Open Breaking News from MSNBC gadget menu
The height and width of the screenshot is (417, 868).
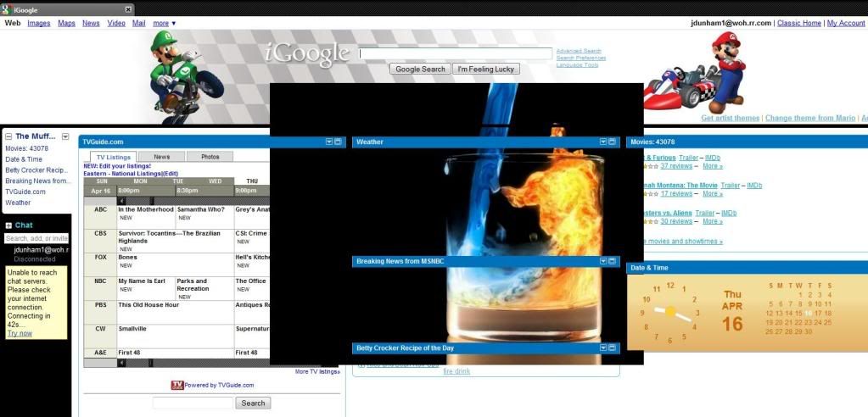(x=603, y=260)
